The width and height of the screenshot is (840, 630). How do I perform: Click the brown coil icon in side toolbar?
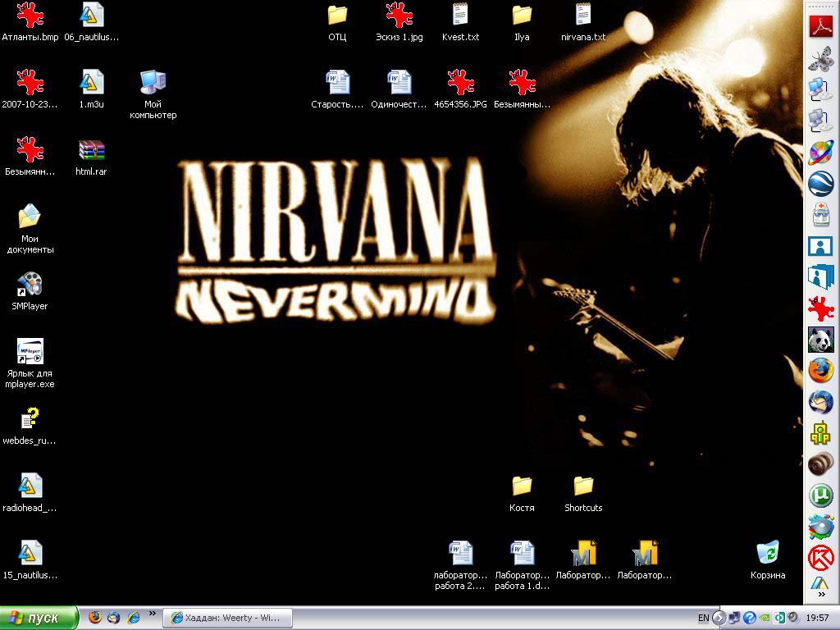[x=820, y=464]
